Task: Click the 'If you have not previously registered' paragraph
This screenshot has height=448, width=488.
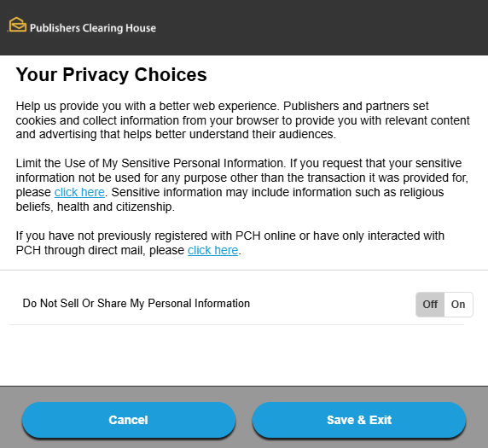Action: pyautogui.click(x=230, y=243)
